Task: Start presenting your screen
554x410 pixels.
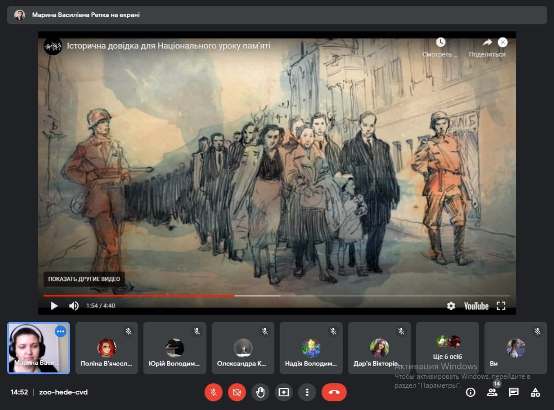Action: click(284, 392)
